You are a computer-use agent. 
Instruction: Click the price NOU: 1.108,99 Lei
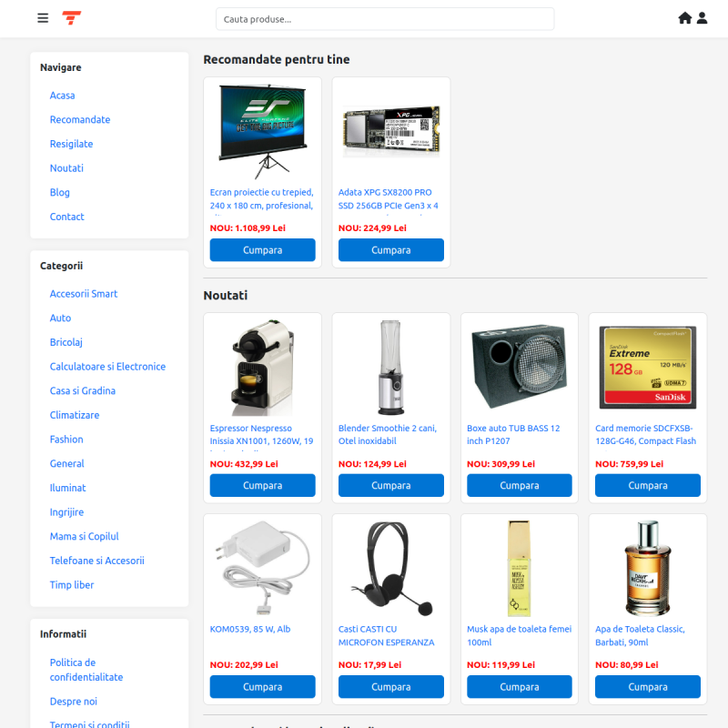248,228
